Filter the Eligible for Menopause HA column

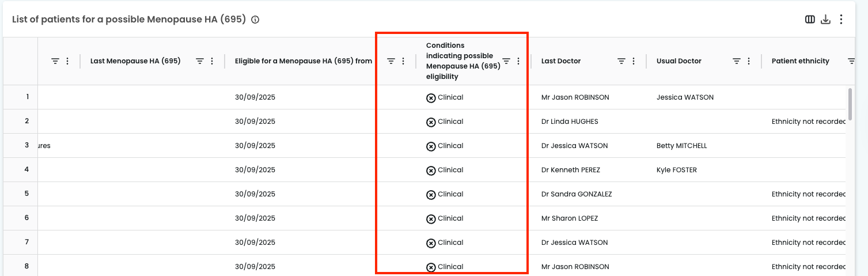[x=391, y=61]
